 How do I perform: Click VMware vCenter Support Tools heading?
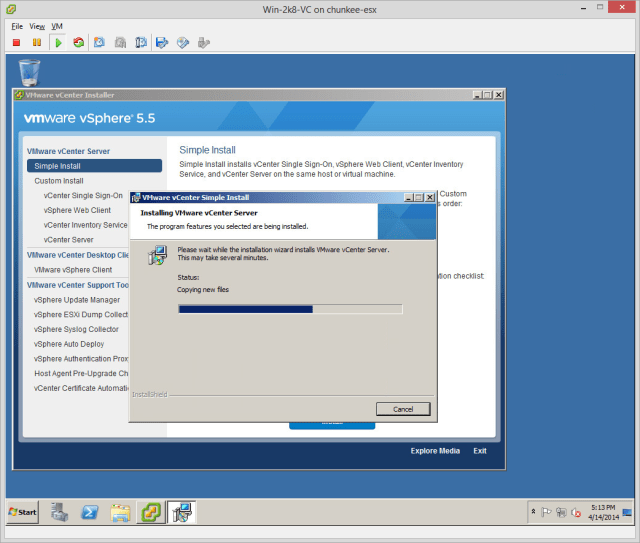pos(78,285)
